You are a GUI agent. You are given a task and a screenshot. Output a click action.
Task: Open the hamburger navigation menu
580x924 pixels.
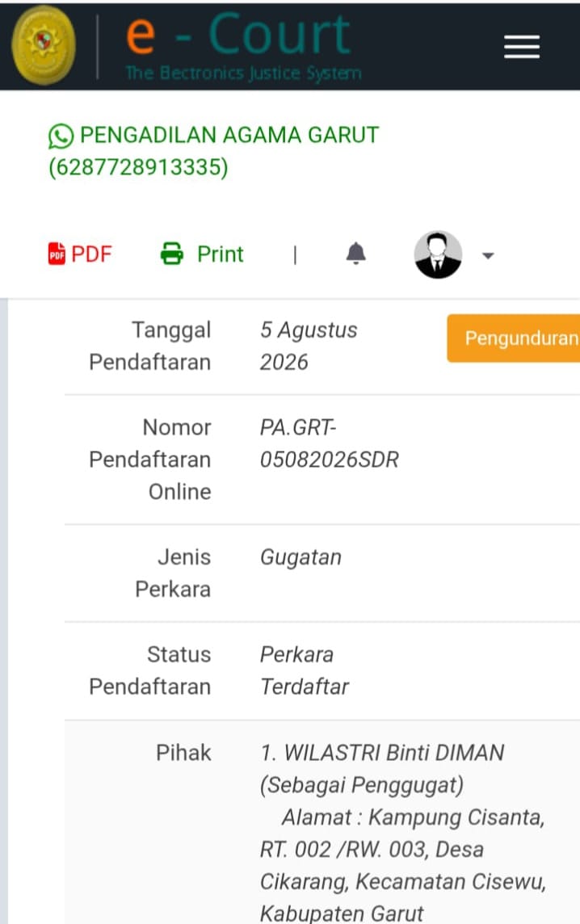(522, 47)
